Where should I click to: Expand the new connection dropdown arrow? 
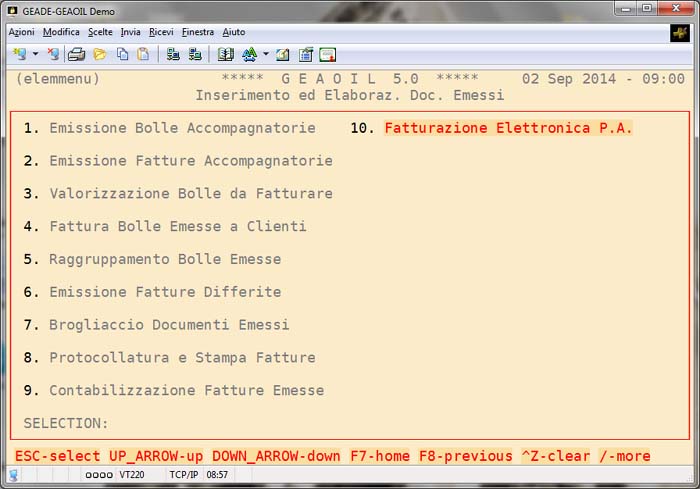pyautogui.click(x=35, y=54)
